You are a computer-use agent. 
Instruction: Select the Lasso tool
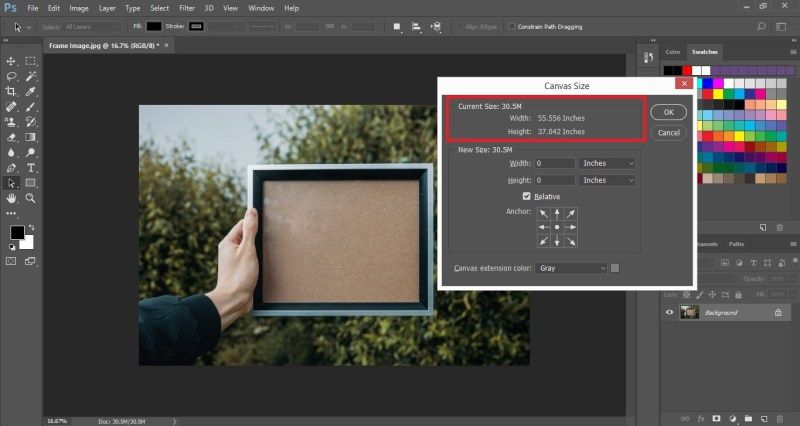click(x=12, y=76)
